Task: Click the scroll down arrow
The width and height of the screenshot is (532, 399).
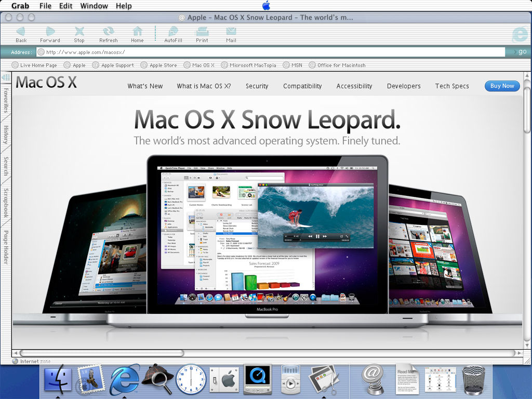Action: click(527, 345)
